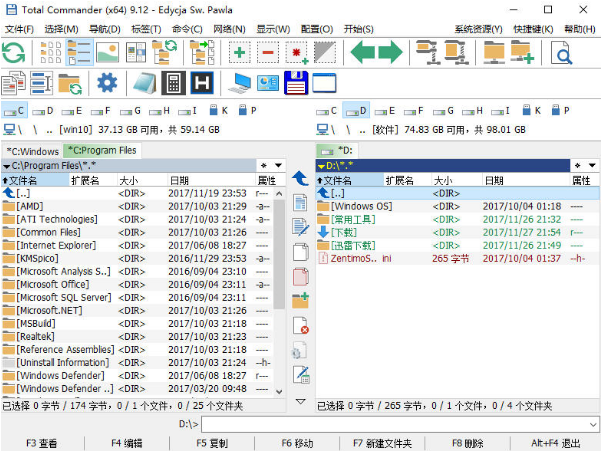The width and height of the screenshot is (605, 453).
Task: Click the unpack files icon
Action: point(456,52)
